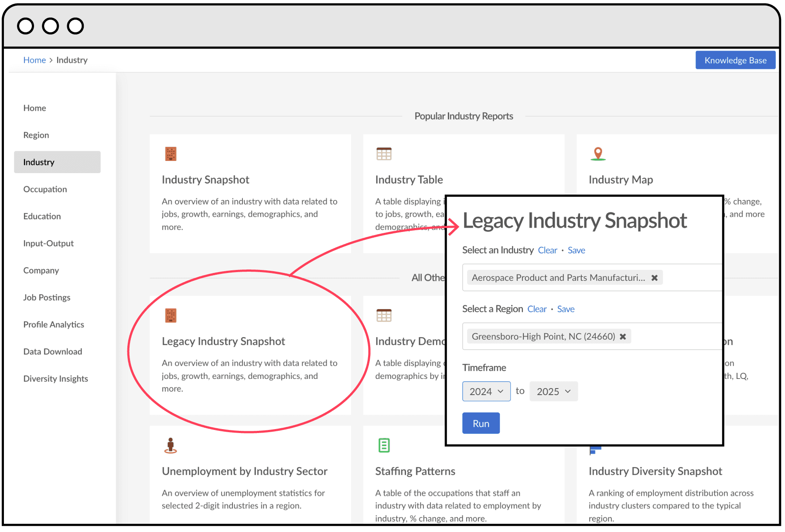Open the Data Download sidebar section
The image size is (785, 532).
[x=52, y=351]
